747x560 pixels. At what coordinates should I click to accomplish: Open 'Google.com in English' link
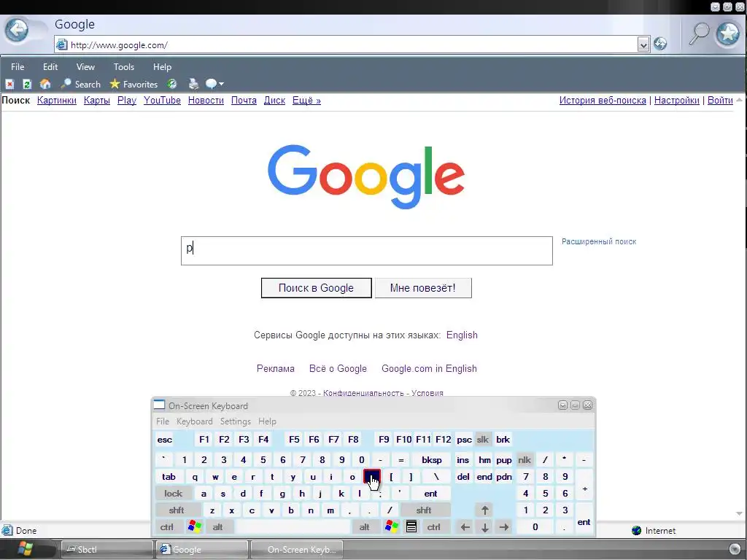click(x=429, y=368)
